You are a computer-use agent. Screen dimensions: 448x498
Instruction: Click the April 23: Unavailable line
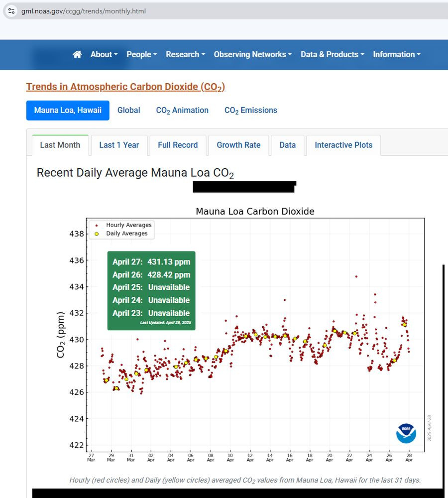pos(151,313)
